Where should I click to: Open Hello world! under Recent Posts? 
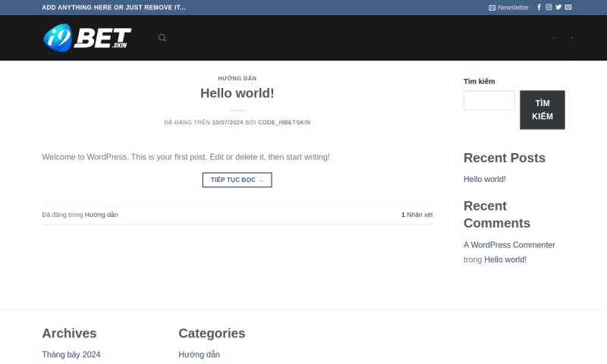click(x=484, y=179)
